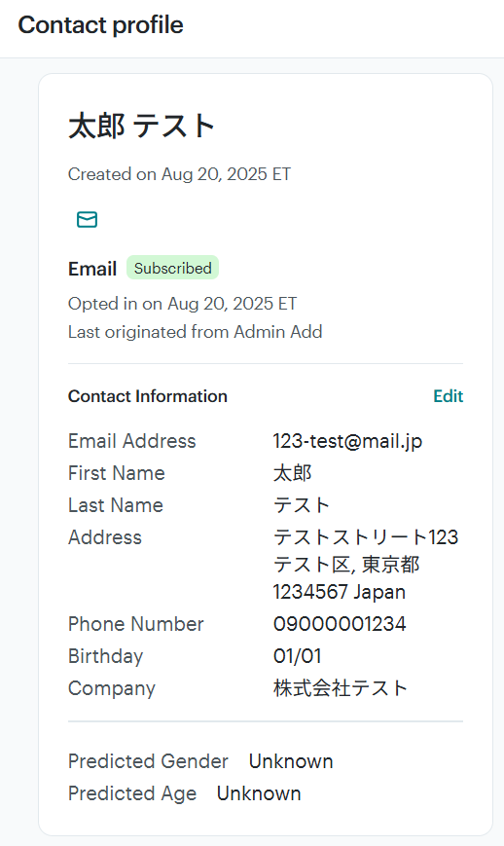Screen dimensions: 504x846
Task: Click the email envelope icon
Action: click(x=87, y=220)
